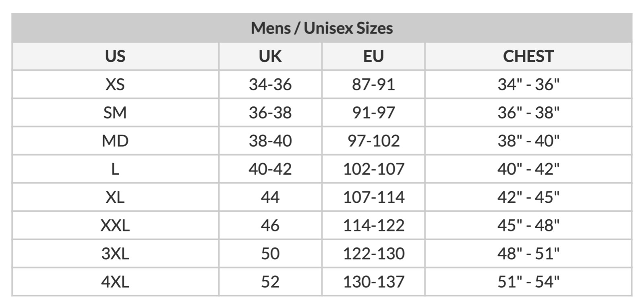
Task: Select the UK column header
Action: [270, 56]
